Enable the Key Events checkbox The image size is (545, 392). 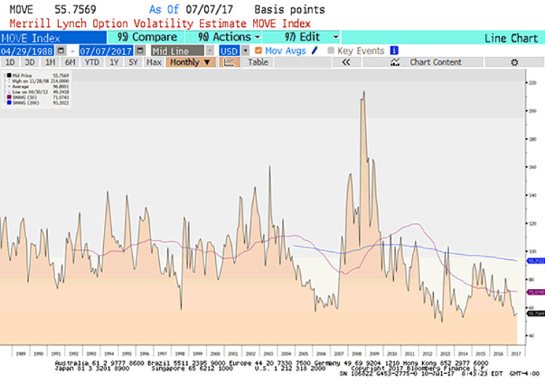(331, 51)
